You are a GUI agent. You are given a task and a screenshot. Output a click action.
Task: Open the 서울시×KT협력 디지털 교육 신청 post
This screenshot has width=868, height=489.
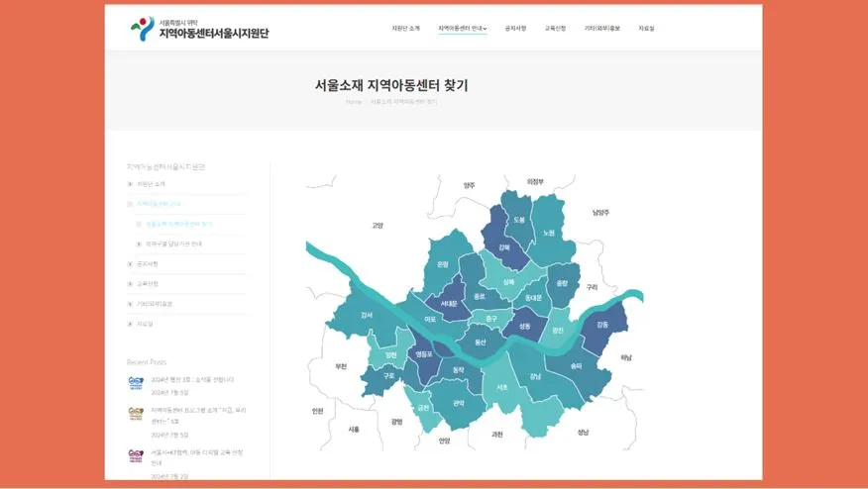pyautogui.click(x=197, y=457)
